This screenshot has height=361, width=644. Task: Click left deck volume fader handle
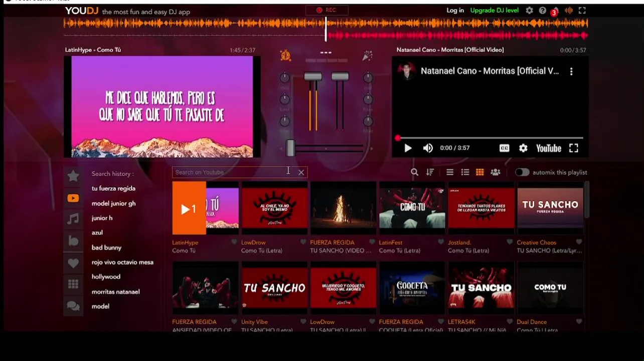(x=312, y=76)
